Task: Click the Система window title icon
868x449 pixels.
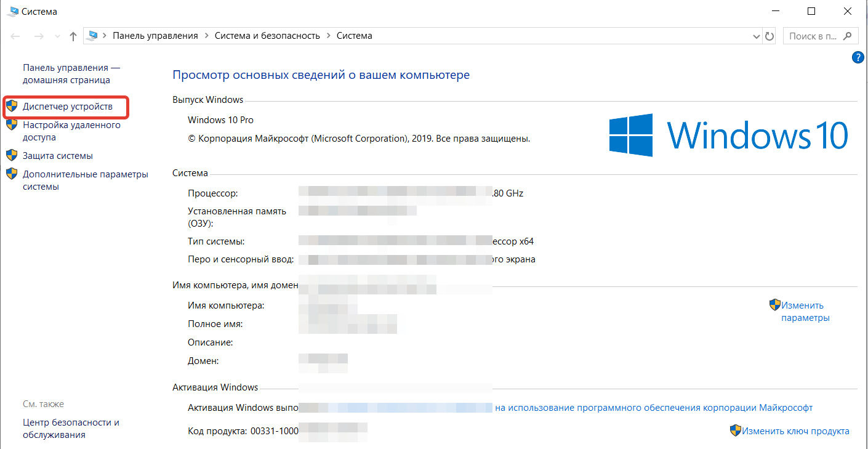Action: click(x=12, y=11)
